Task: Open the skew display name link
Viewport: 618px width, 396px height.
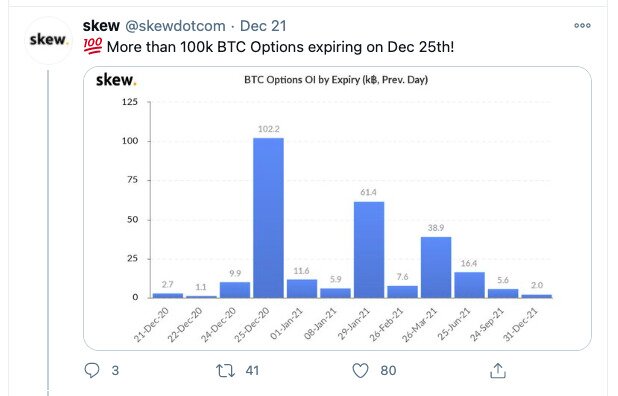Action: 101,26
